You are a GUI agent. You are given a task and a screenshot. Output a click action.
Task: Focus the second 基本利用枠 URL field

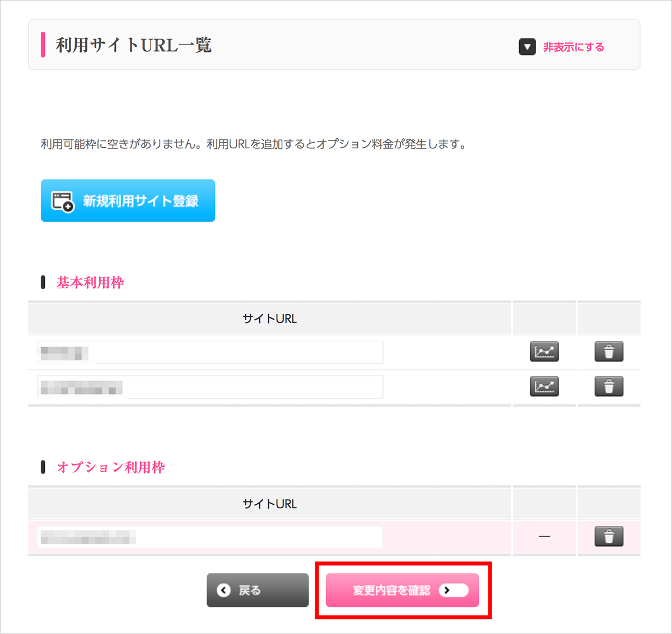click(x=210, y=387)
